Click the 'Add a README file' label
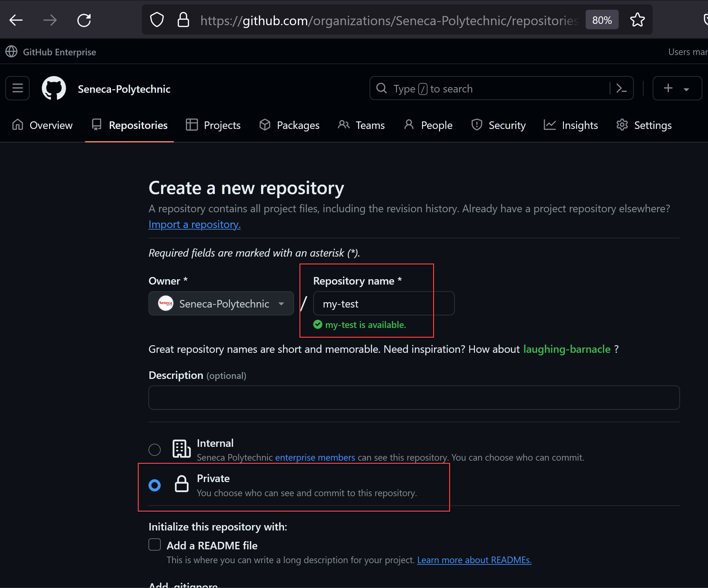The width and height of the screenshot is (708, 588). (212, 546)
